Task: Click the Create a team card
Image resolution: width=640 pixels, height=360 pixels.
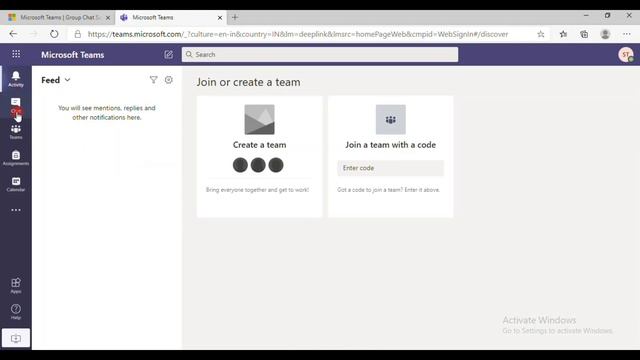Action: (259, 156)
